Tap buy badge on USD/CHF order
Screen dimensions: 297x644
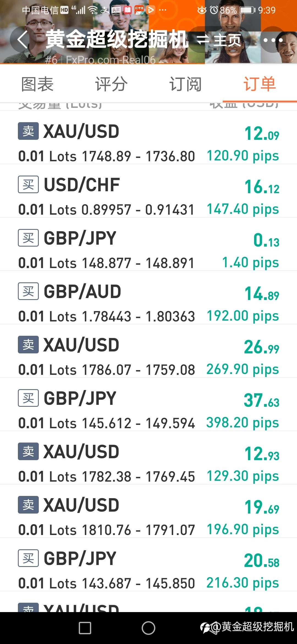tap(28, 184)
